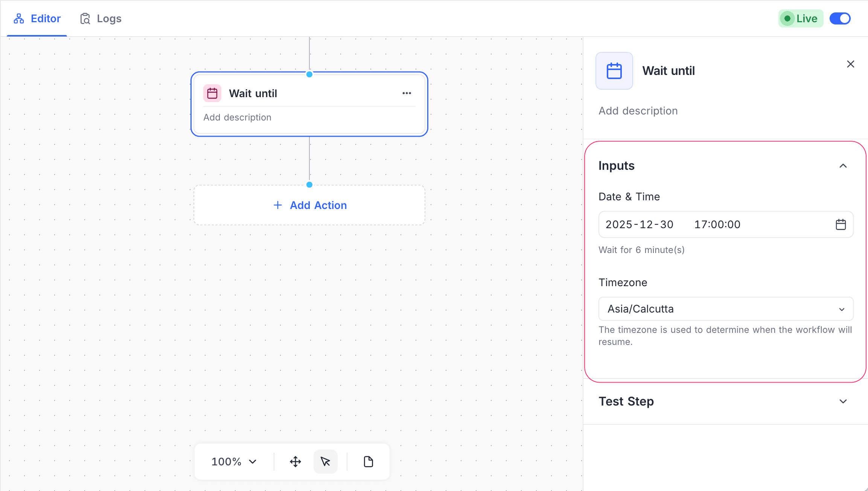Open the 100% zoom level dropdown
Image resolution: width=868 pixels, height=491 pixels.
tap(234, 462)
